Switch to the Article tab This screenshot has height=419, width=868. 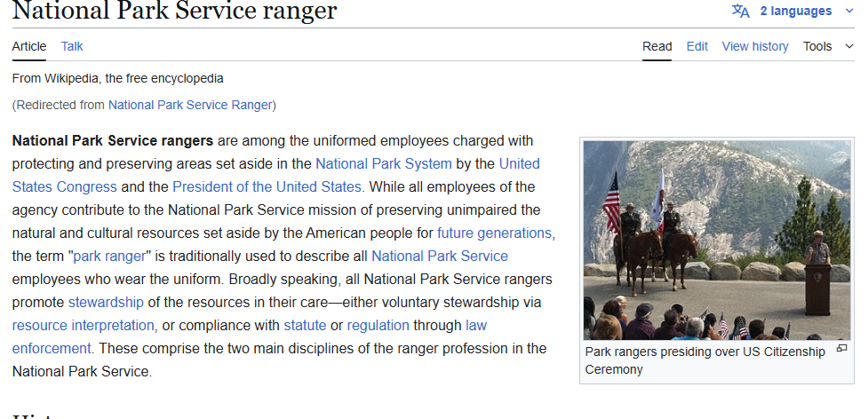point(28,46)
